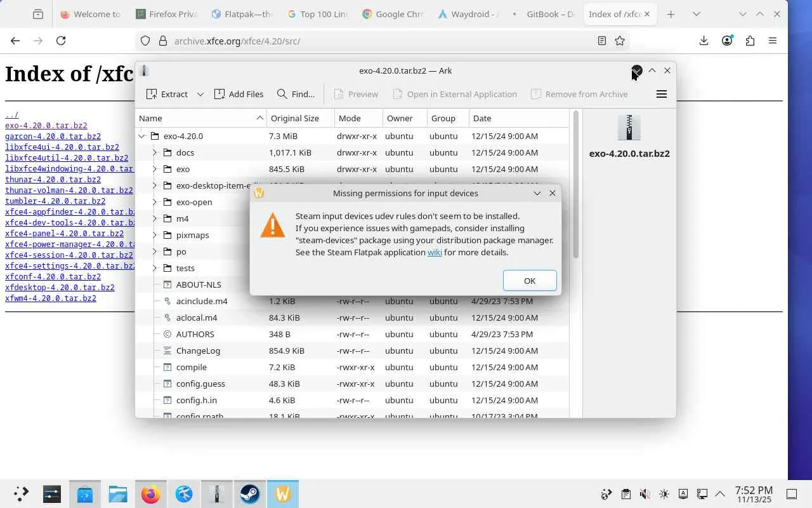Viewport: 812px width, 508px height.
Task: Open the parent directory '../' link
Action: tap(12, 115)
